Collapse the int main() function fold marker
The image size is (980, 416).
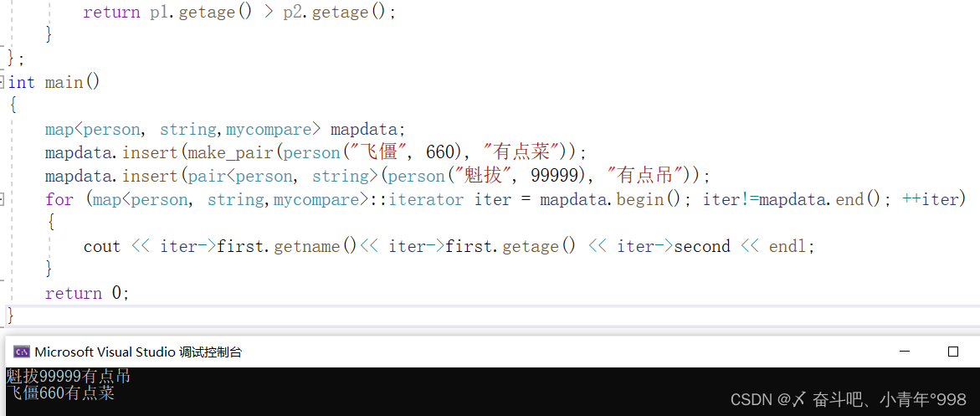[x=2, y=82]
